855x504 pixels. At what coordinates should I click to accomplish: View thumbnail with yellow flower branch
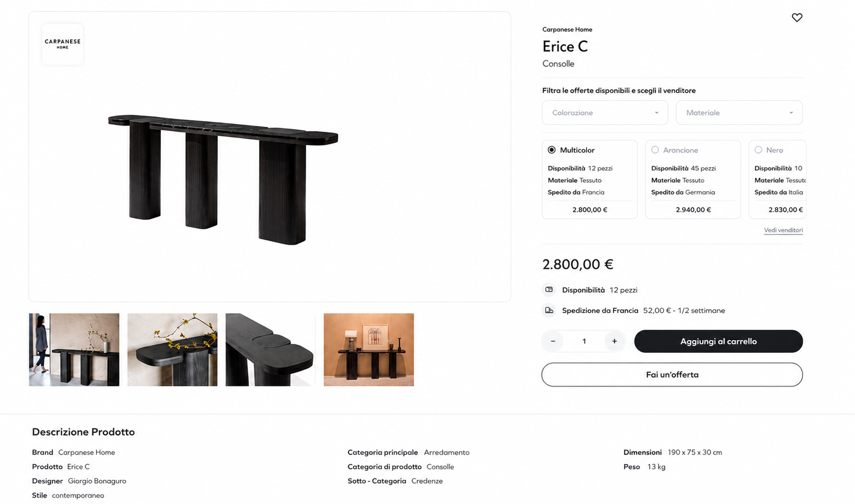(172, 350)
